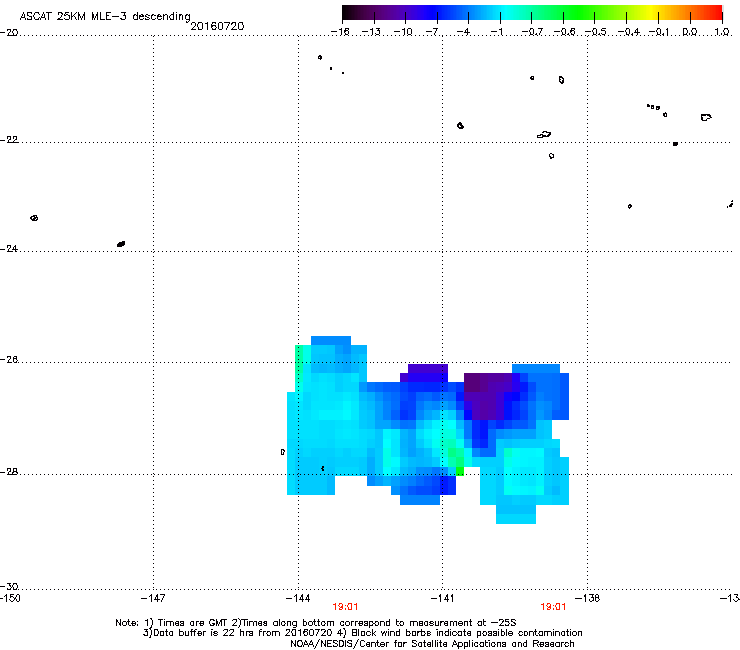Screen dimensions: 740x650
Task: Click the latitude label "-30"
Action: click(x=9, y=586)
